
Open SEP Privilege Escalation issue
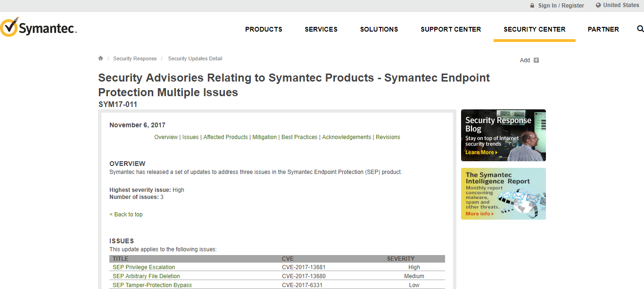pyautogui.click(x=144, y=267)
